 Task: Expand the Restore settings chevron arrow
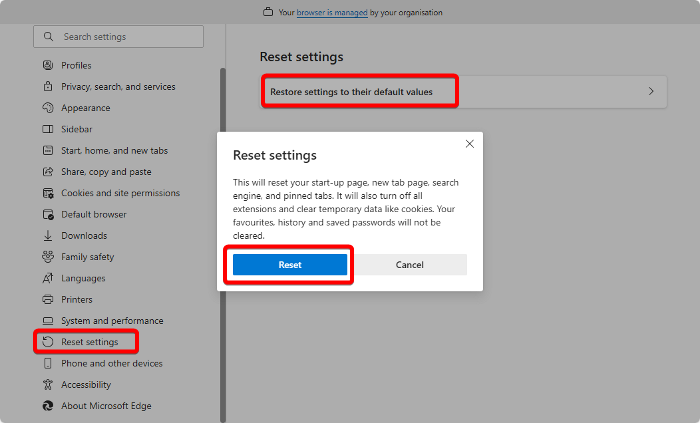coord(651,91)
